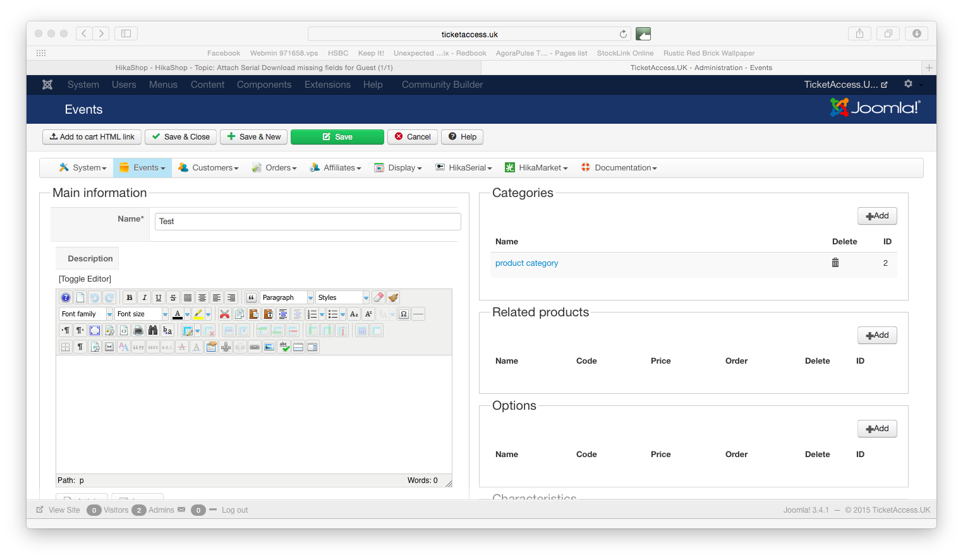Expand the bullet list style arrow
Screen dimensions: 963x560
pyautogui.click(x=342, y=314)
